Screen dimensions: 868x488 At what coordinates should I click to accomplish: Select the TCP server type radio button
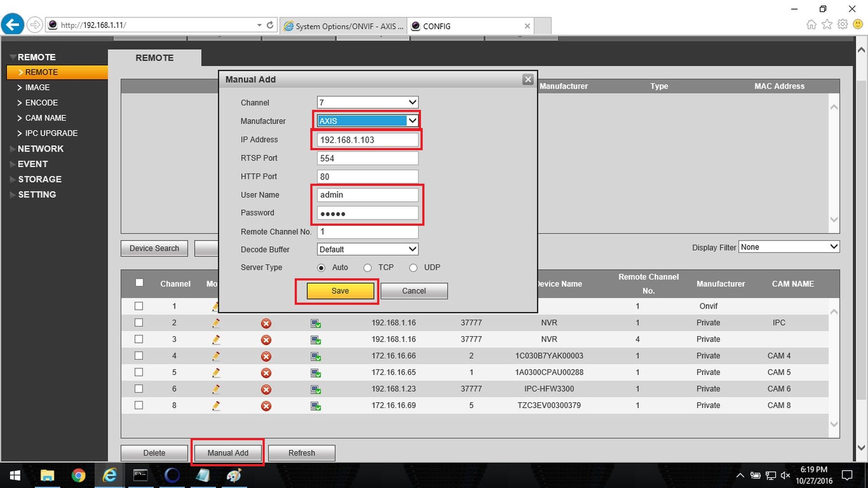click(368, 268)
